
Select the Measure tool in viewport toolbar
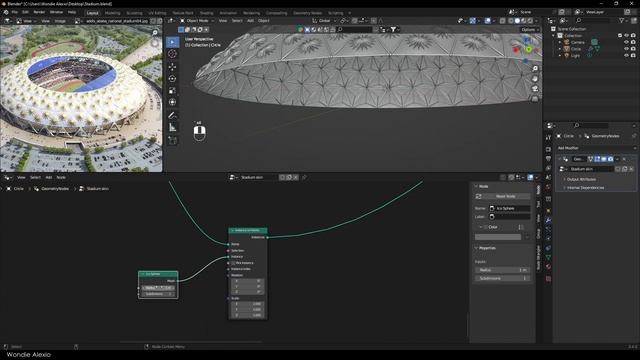point(172,128)
